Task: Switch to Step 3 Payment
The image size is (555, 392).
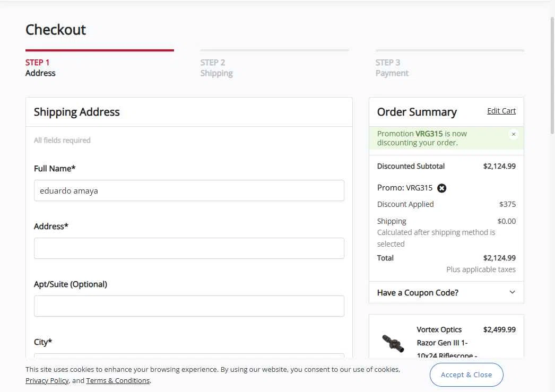Action: tap(392, 68)
